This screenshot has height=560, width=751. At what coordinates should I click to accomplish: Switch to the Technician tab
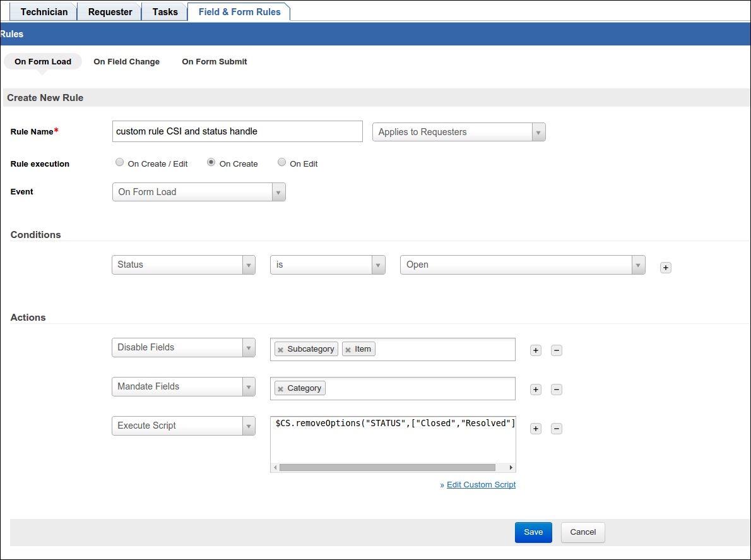[44, 12]
